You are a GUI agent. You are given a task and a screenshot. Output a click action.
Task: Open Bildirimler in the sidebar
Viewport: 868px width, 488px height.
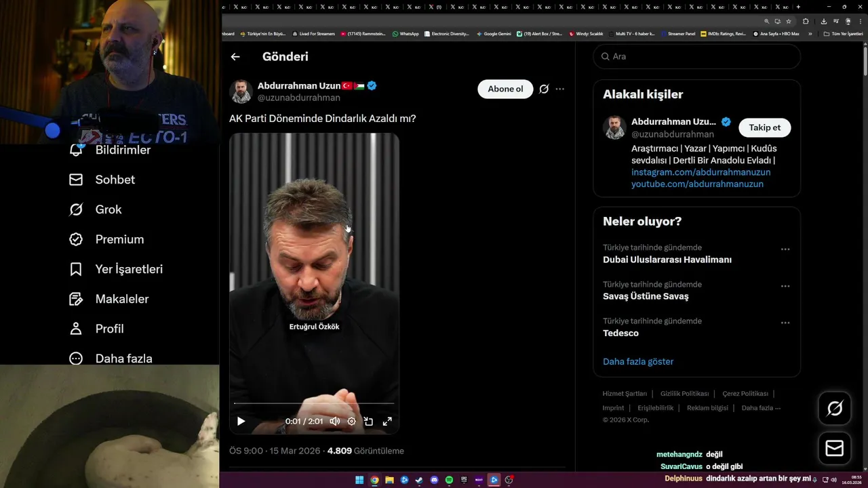click(x=110, y=150)
